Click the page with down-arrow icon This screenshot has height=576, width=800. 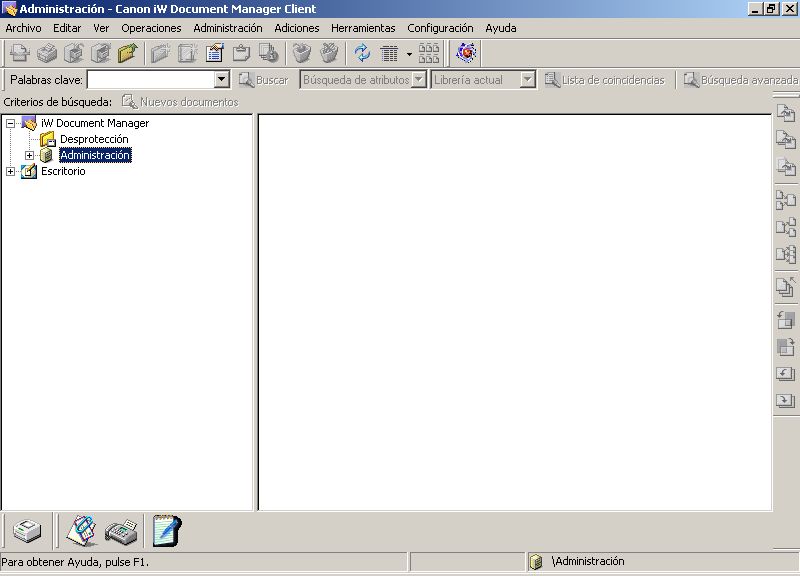(786, 400)
